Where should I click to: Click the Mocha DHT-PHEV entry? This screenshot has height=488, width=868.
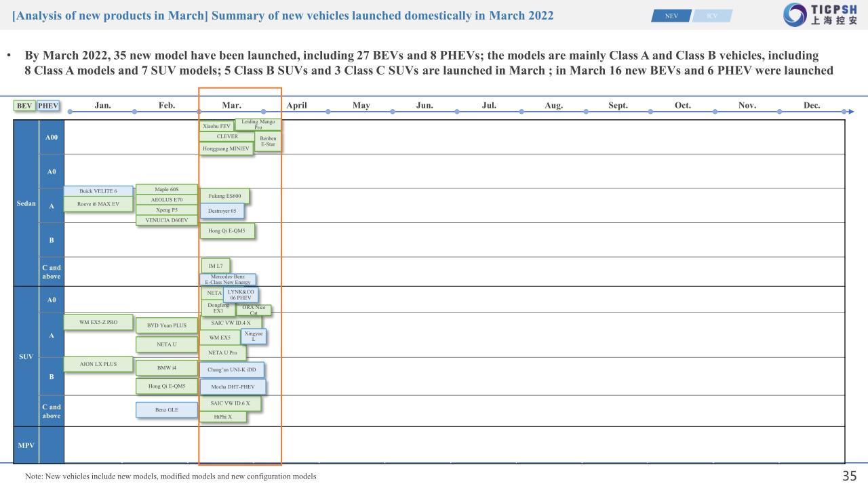pyautogui.click(x=233, y=387)
